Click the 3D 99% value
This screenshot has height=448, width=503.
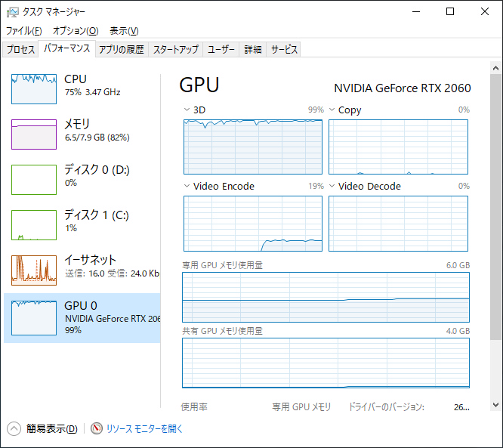coord(316,110)
